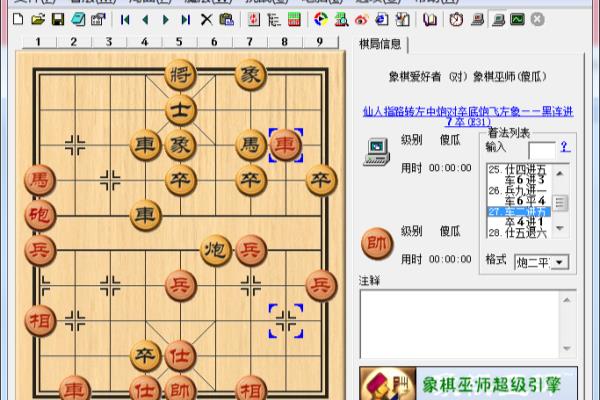Select move 25. 仕四进五 in the list
Viewport: 600px width, 400px height.
tap(517, 169)
